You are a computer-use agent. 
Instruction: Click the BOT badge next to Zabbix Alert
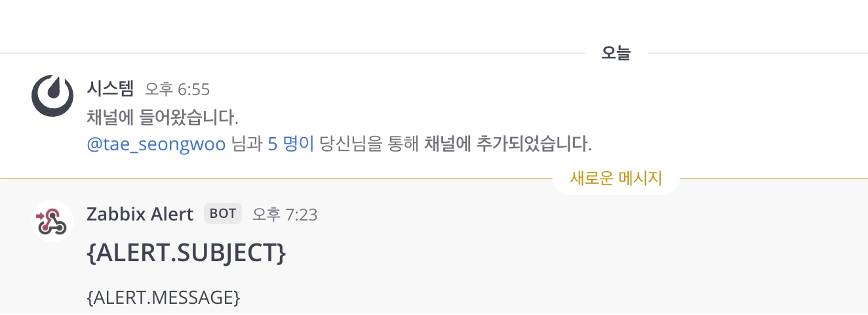click(x=223, y=214)
